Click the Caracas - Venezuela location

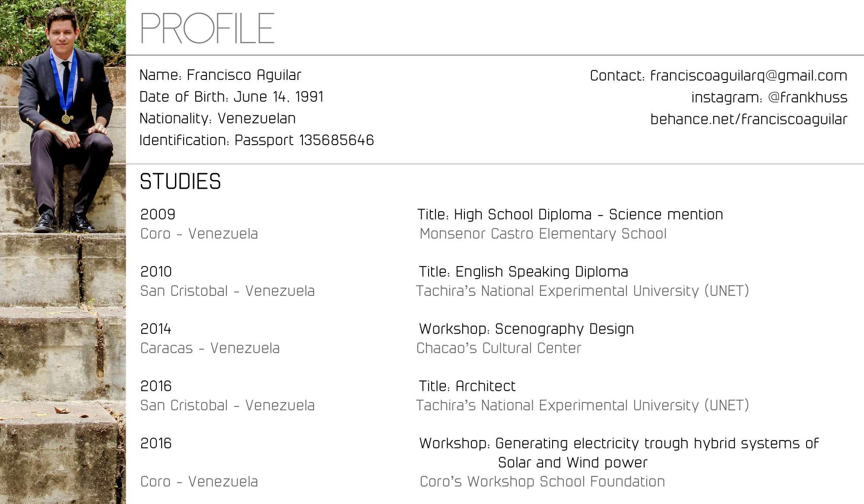tap(210, 348)
